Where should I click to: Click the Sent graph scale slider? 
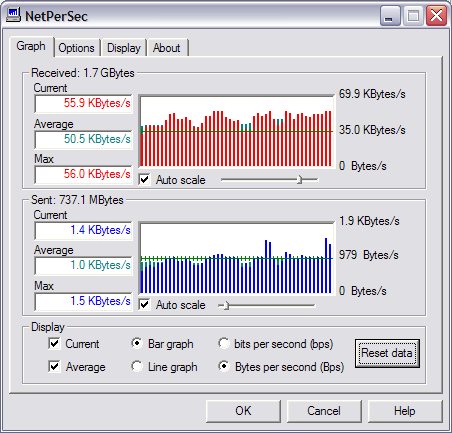pos(267,305)
